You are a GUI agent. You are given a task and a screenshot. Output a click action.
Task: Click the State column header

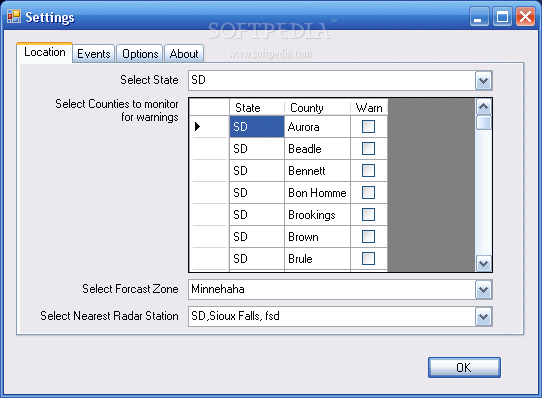(x=257, y=108)
